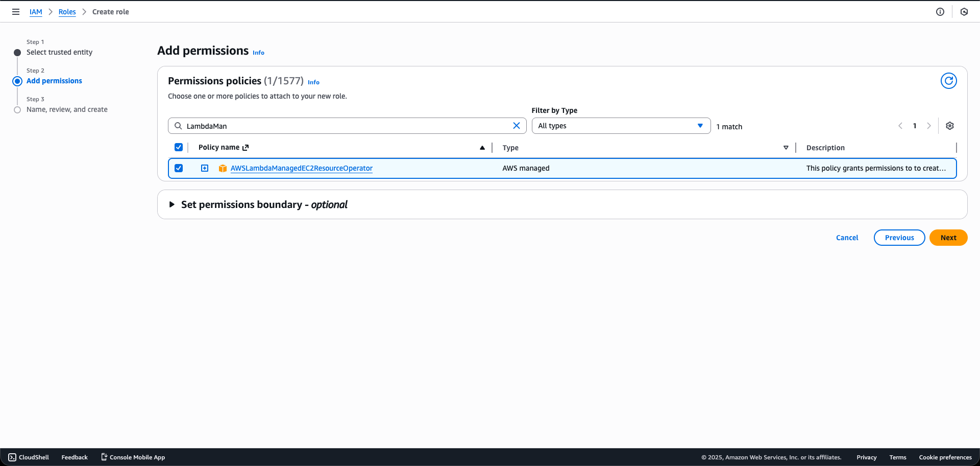Viewport: 980px width, 466px height.
Task: Open the navigation hamburger menu
Action: (16, 11)
